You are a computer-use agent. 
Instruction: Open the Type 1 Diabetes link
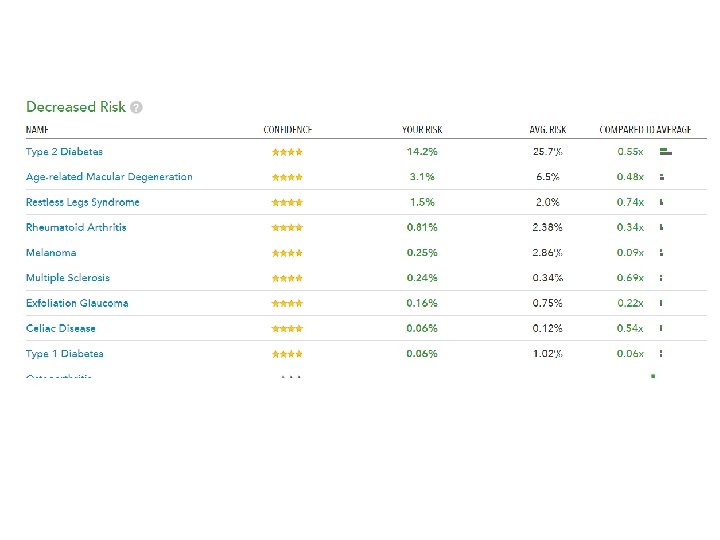pyautogui.click(x=65, y=354)
